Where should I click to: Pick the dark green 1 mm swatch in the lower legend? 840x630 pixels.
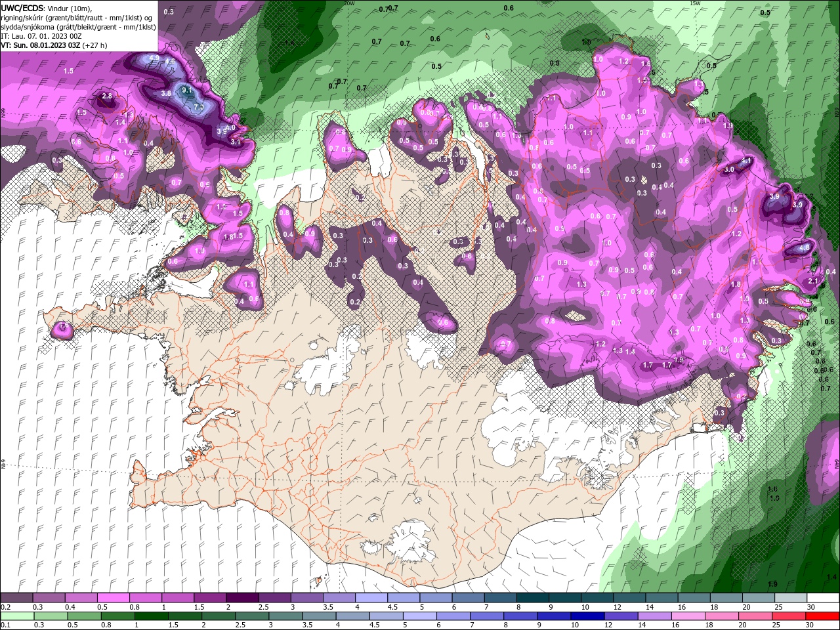[151, 616]
